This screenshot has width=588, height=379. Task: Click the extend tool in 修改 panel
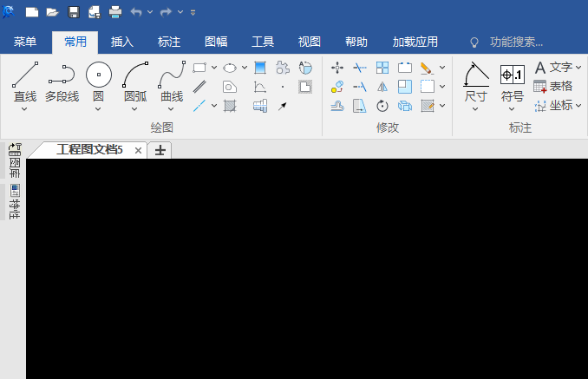tap(360, 87)
